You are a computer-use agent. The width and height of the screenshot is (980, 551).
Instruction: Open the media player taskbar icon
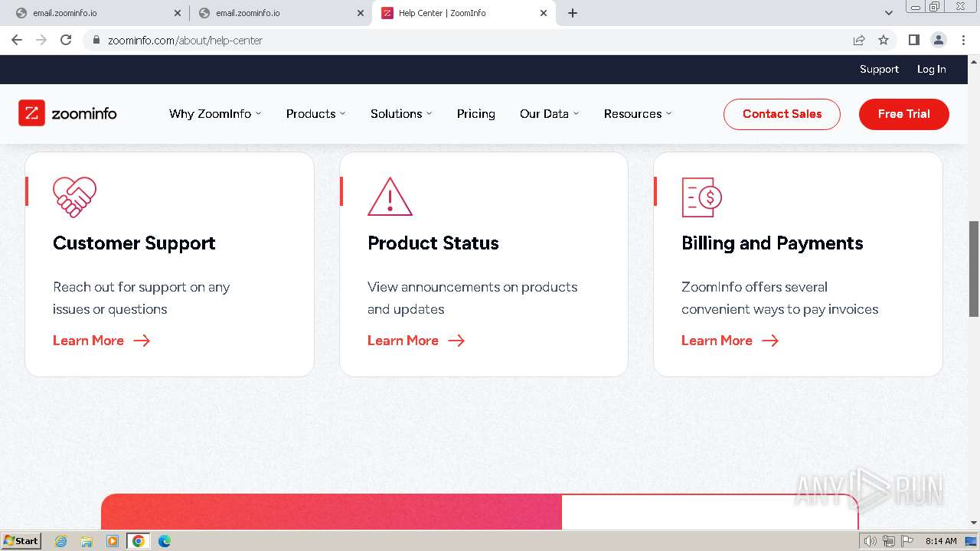pos(113,541)
